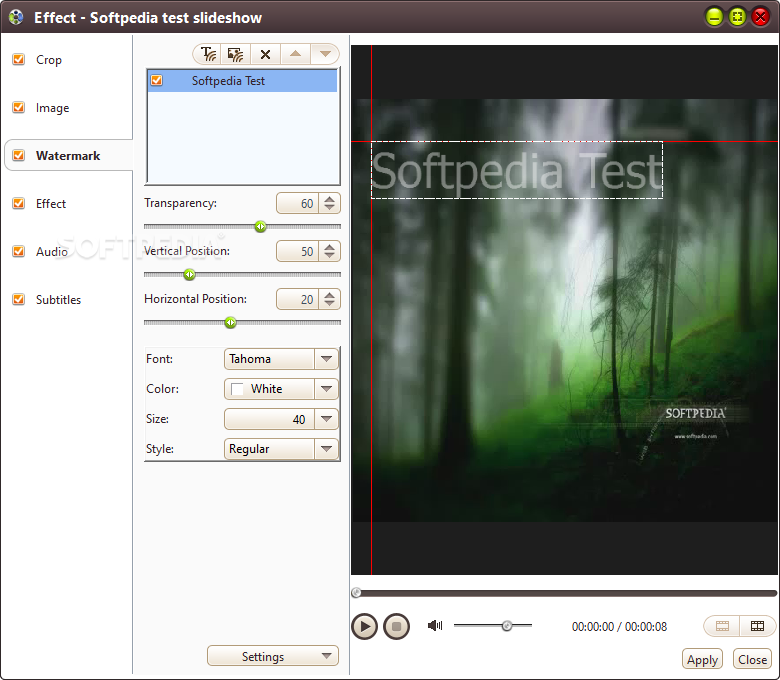The image size is (780, 680).
Task: Switch to split preview view mode
Action: point(757,626)
